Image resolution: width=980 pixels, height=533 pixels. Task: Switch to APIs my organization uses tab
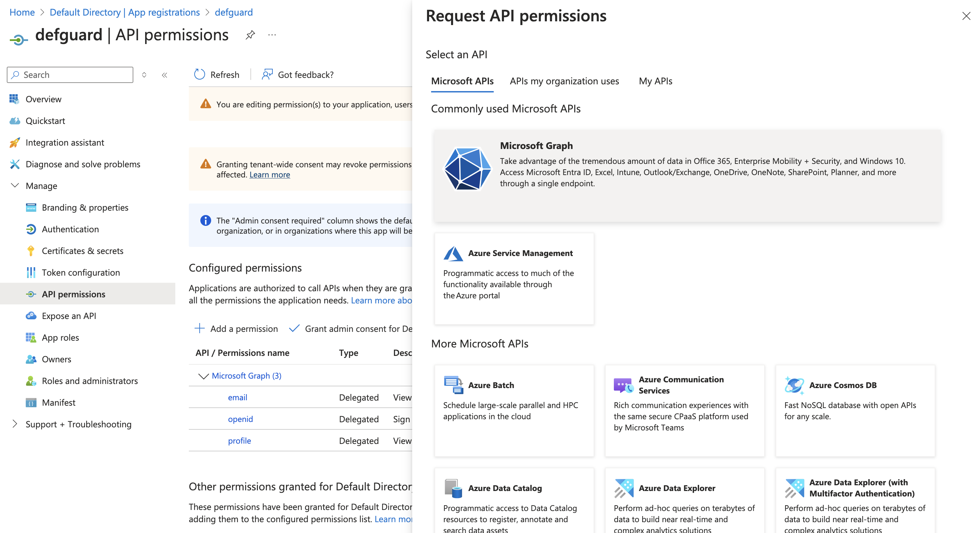pos(564,81)
